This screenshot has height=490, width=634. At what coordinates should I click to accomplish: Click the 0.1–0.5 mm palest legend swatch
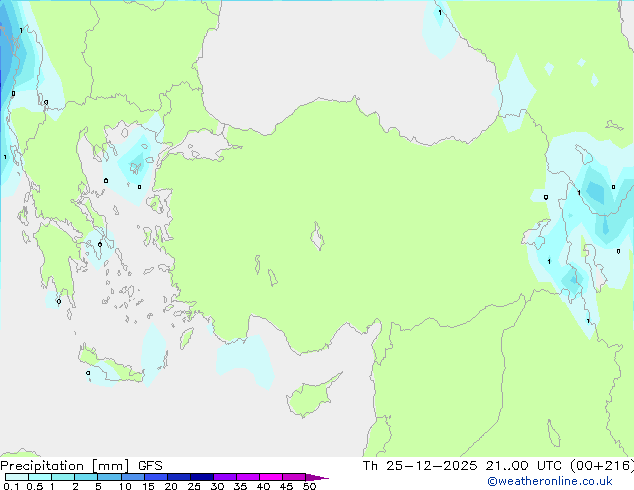pos(17,477)
